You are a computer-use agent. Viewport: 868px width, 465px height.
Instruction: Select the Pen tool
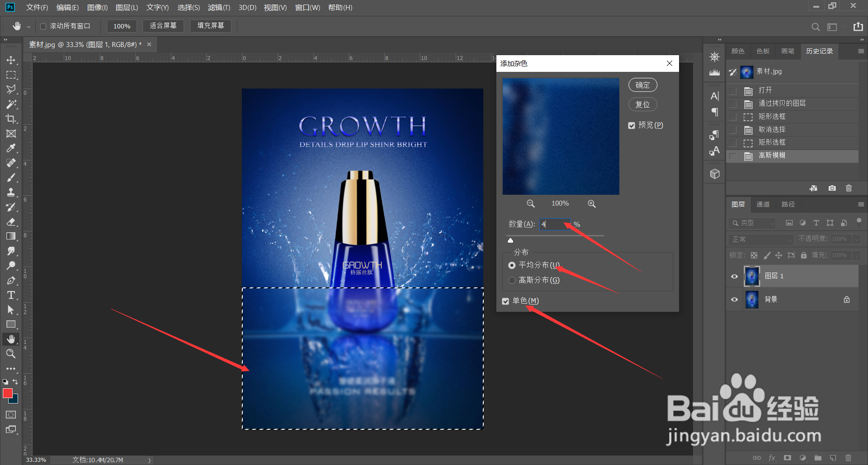click(11, 281)
